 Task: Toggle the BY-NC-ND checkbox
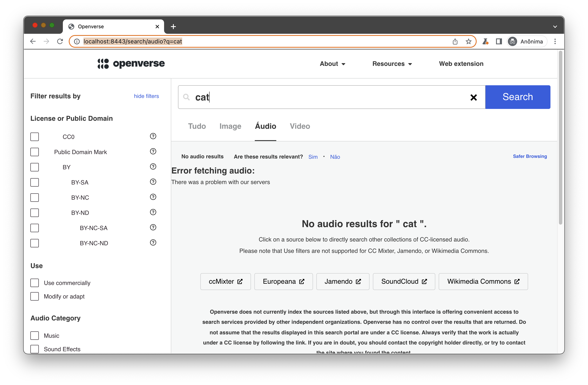[35, 243]
